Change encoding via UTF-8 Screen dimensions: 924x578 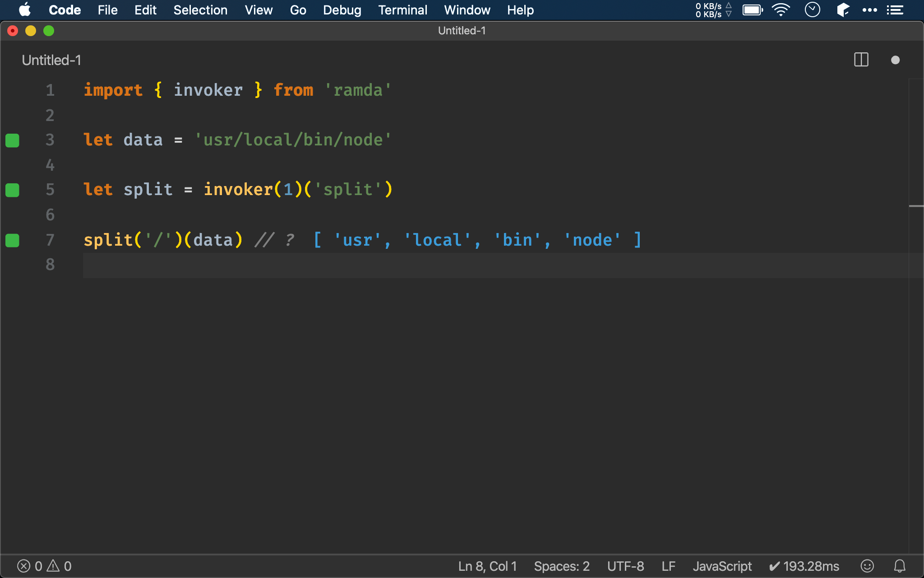625,566
